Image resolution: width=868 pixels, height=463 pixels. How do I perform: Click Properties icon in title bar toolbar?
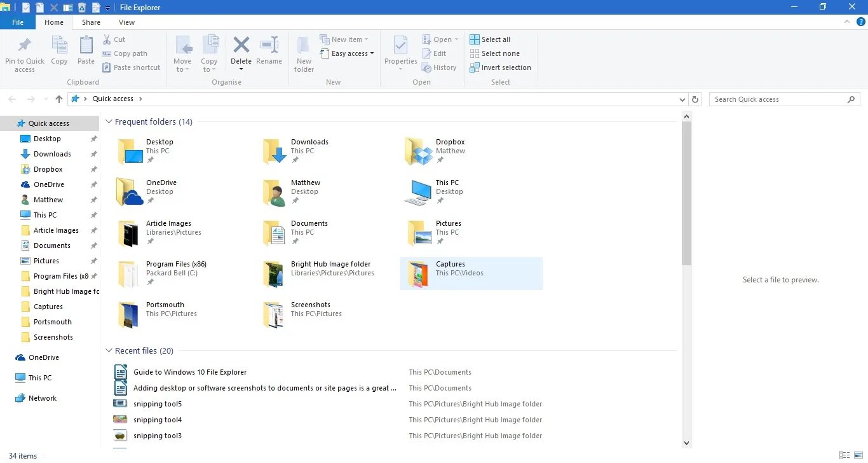[x=25, y=8]
